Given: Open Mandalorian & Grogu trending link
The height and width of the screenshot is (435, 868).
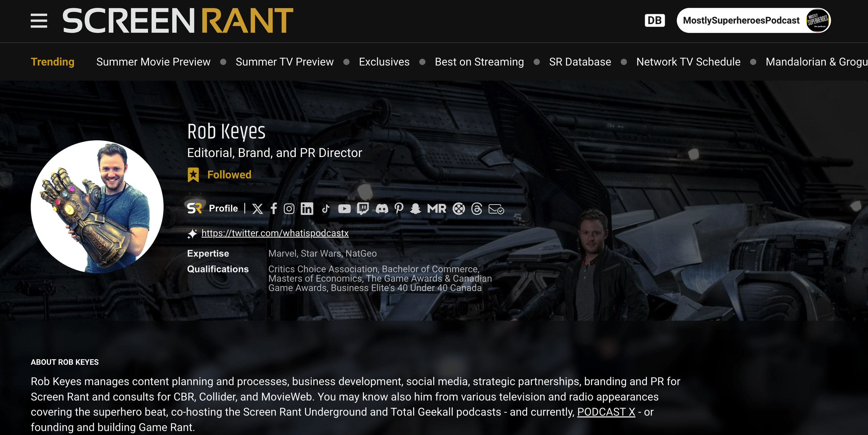Looking at the screenshot, I should [817, 62].
